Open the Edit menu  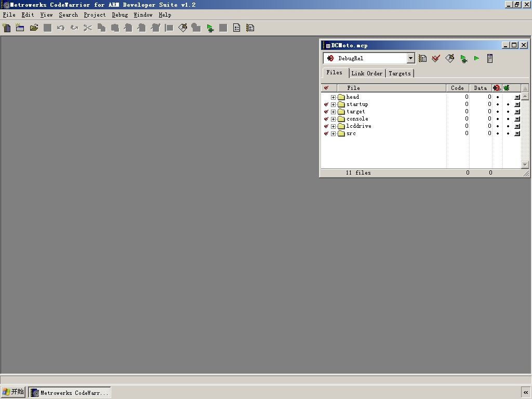click(28, 15)
